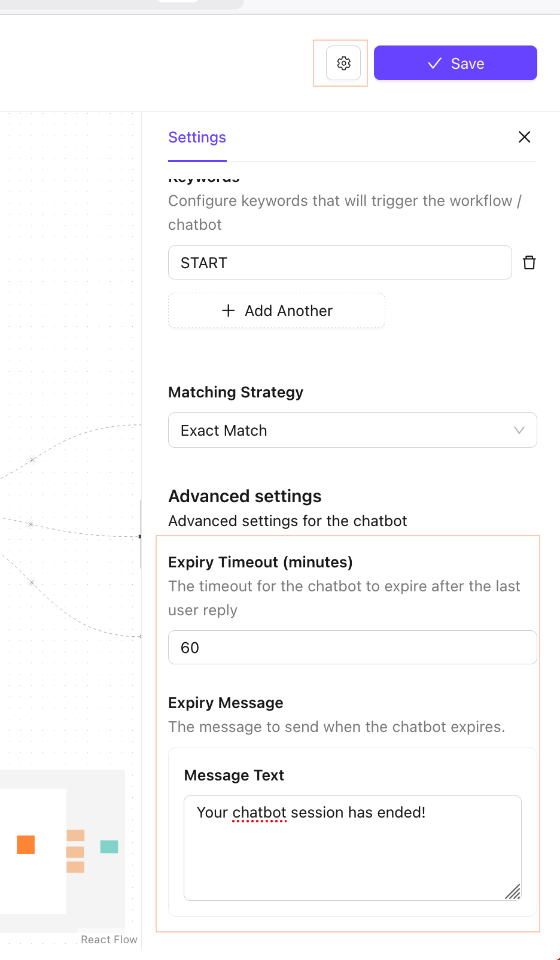Click the Message Text resize handle
The width and height of the screenshot is (560, 960).
513,892
